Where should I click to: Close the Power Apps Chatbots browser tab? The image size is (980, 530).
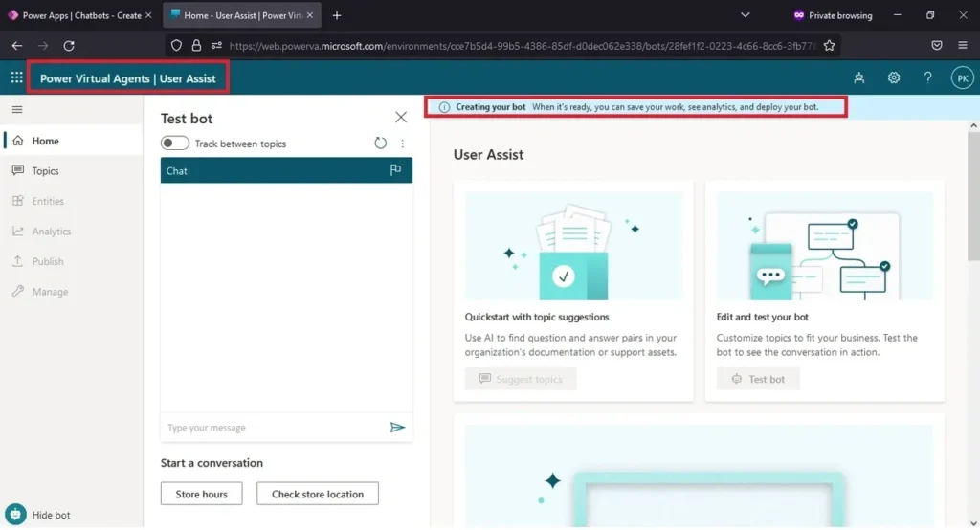click(148, 15)
